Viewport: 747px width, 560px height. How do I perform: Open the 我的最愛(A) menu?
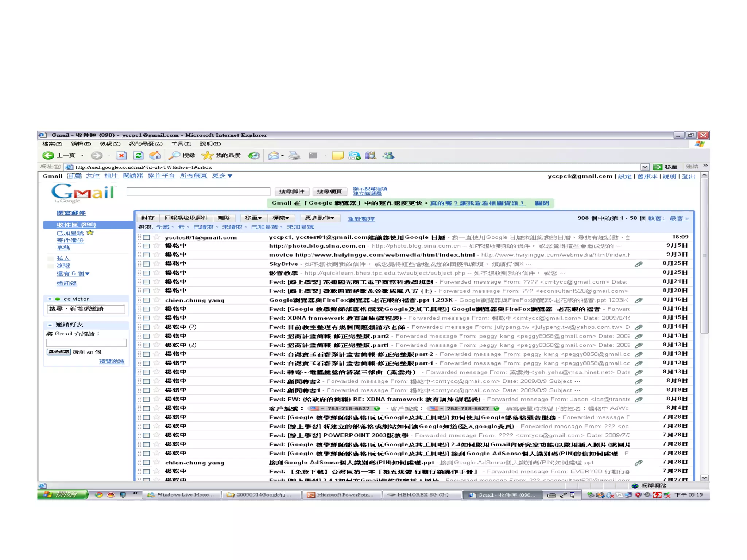coord(146,144)
